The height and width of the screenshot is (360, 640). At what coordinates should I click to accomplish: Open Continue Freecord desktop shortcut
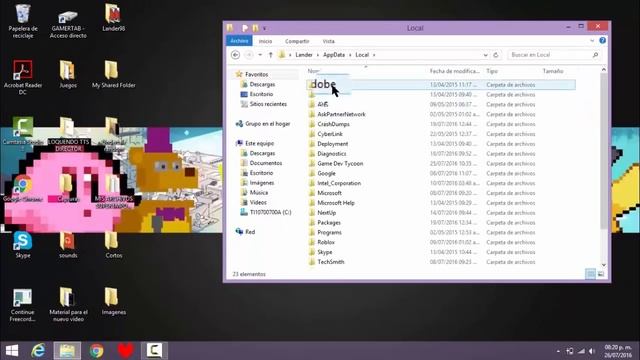pos(23,304)
